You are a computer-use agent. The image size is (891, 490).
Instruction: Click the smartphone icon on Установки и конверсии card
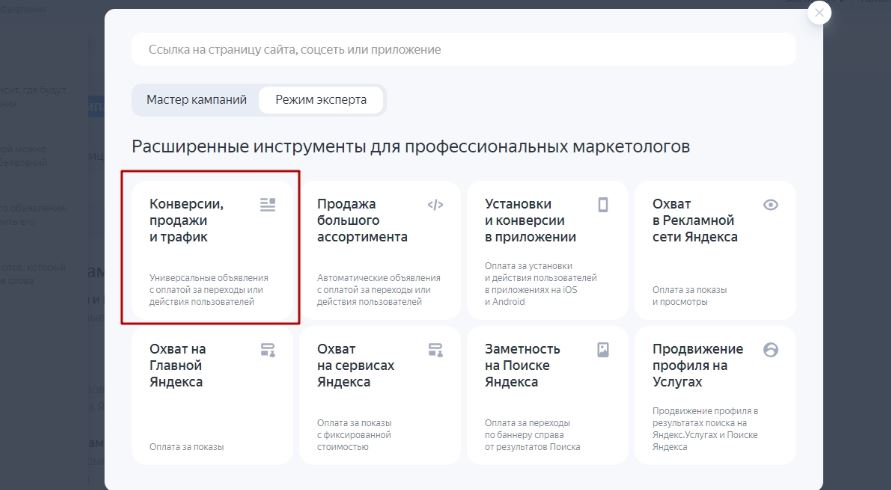[603, 205]
